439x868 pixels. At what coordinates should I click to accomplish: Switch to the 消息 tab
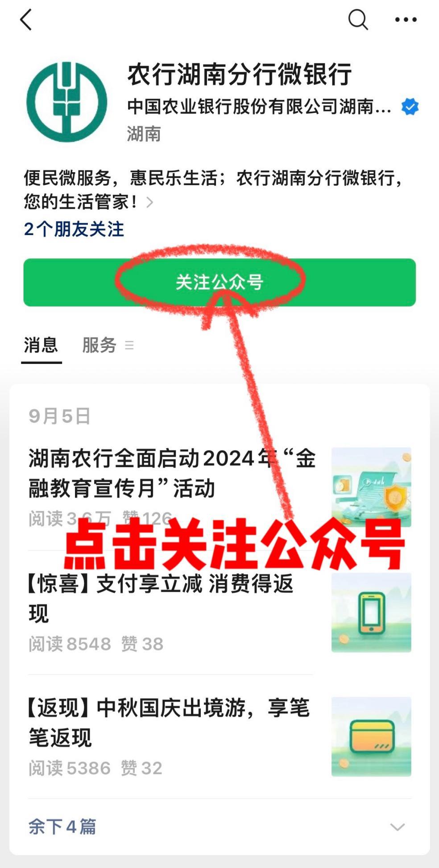tap(41, 345)
